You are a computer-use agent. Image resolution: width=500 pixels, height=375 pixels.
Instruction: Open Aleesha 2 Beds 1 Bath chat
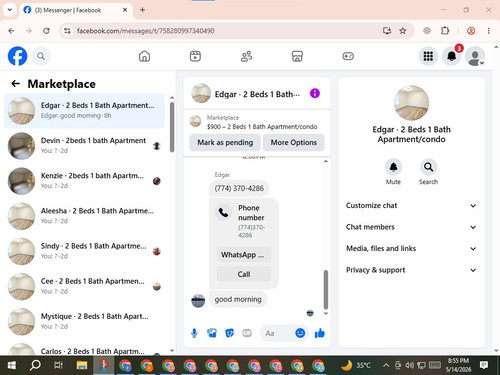pyautogui.click(x=84, y=216)
